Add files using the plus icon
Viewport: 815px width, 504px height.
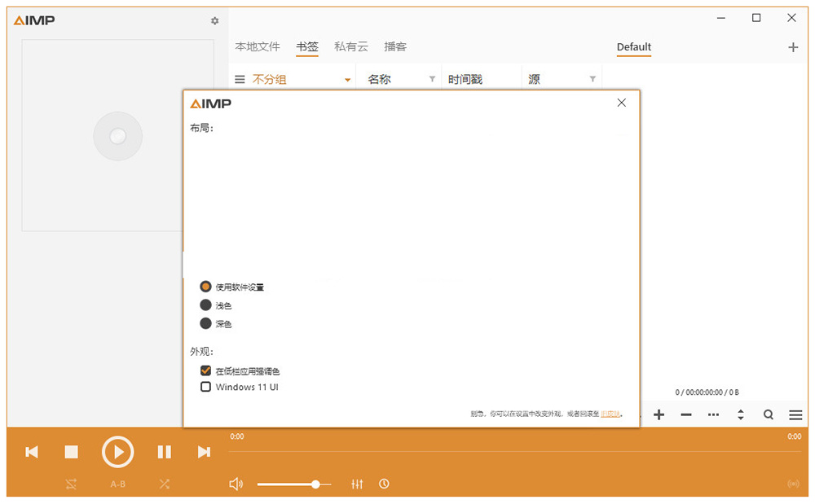coord(659,414)
